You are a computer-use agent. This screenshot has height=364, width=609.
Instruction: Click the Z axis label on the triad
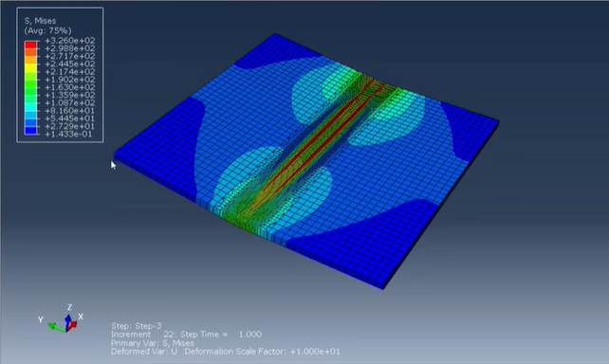[x=69, y=307]
